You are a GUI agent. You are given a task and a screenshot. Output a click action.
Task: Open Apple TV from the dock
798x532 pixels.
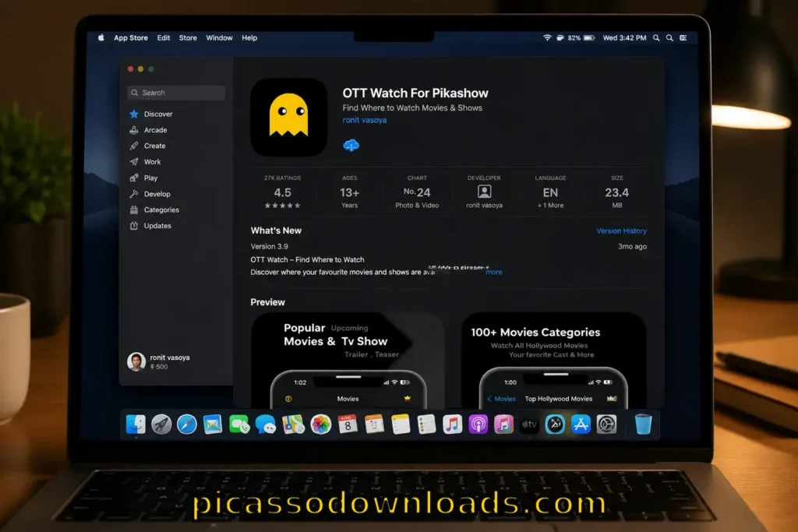click(529, 425)
